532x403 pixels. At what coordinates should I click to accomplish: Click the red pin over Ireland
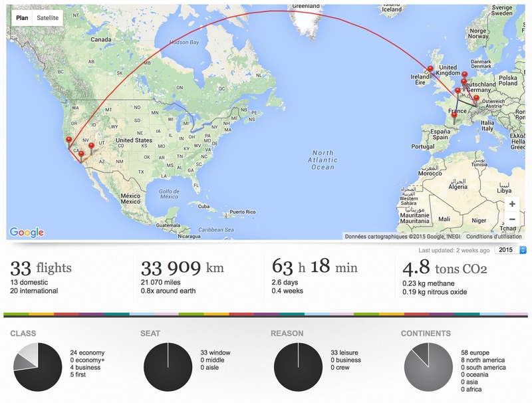point(430,72)
